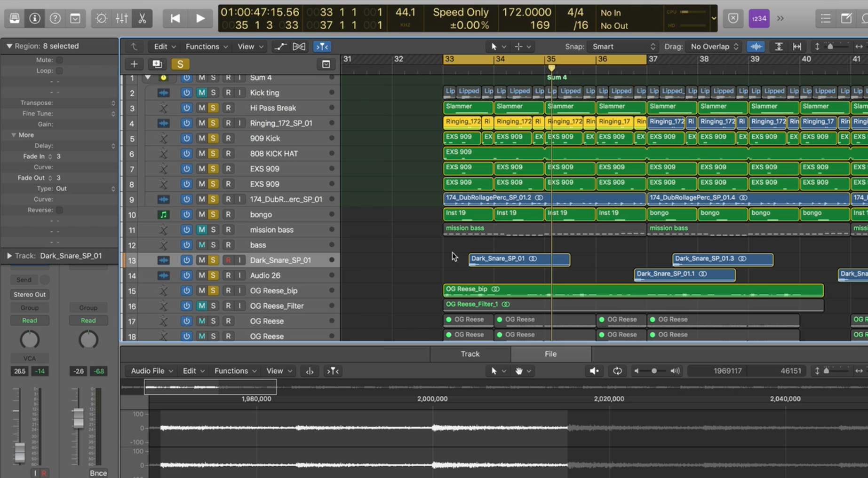Open the Note Pad icon
Screen dimensions: 868x478
pyautogui.click(x=846, y=18)
